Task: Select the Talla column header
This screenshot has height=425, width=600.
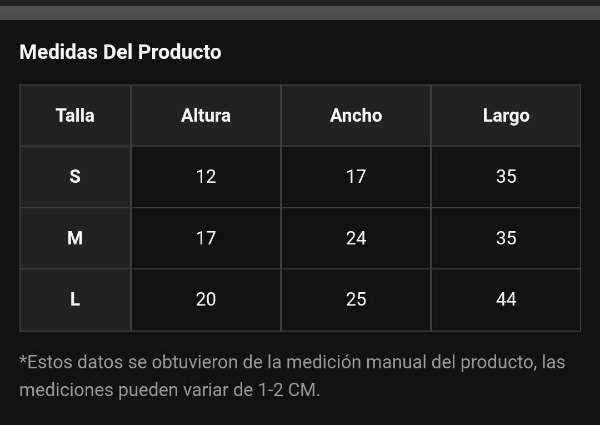Action: click(x=75, y=116)
